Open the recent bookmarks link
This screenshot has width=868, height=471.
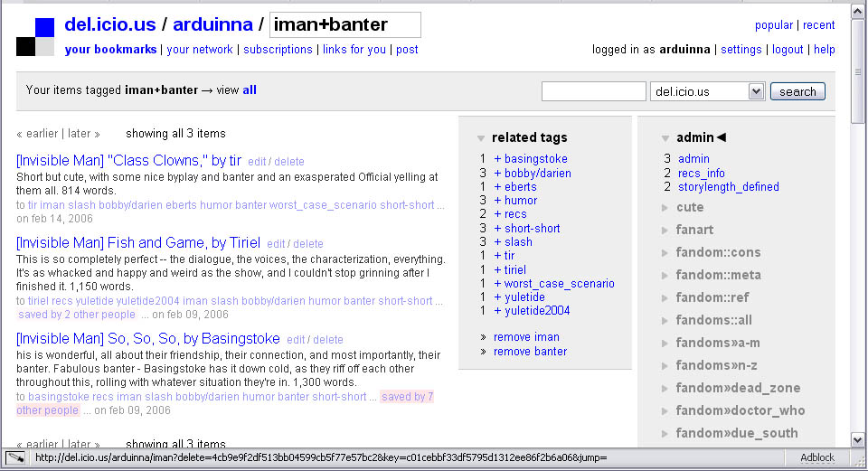pyautogui.click(x=819, y=25)
